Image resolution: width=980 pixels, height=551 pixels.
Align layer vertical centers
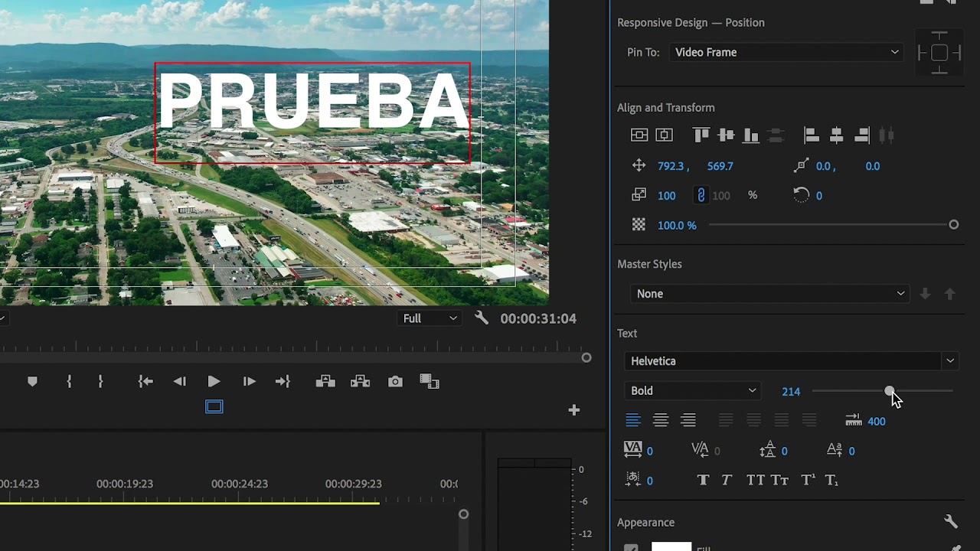pos(726,135)
